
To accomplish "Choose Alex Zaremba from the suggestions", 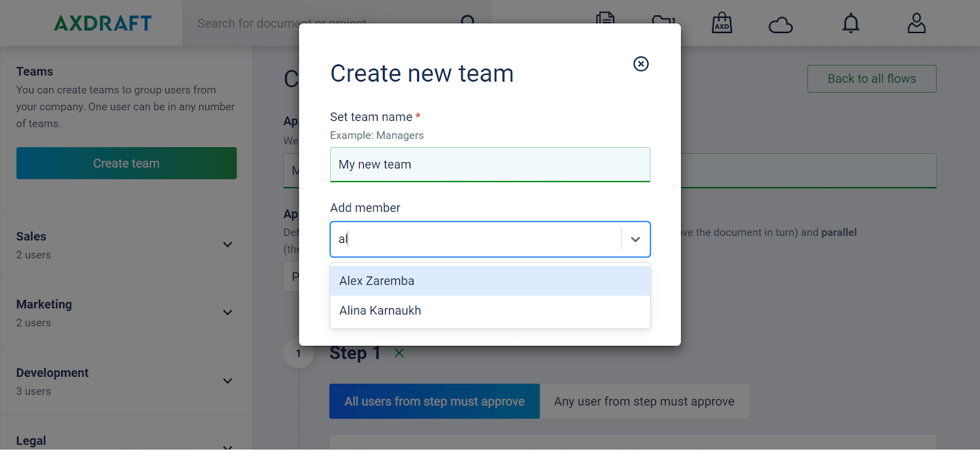I will click(490, 281).
